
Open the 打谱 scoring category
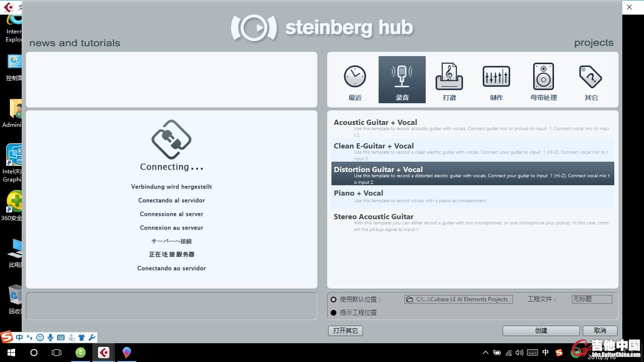[x=449, y=80]
